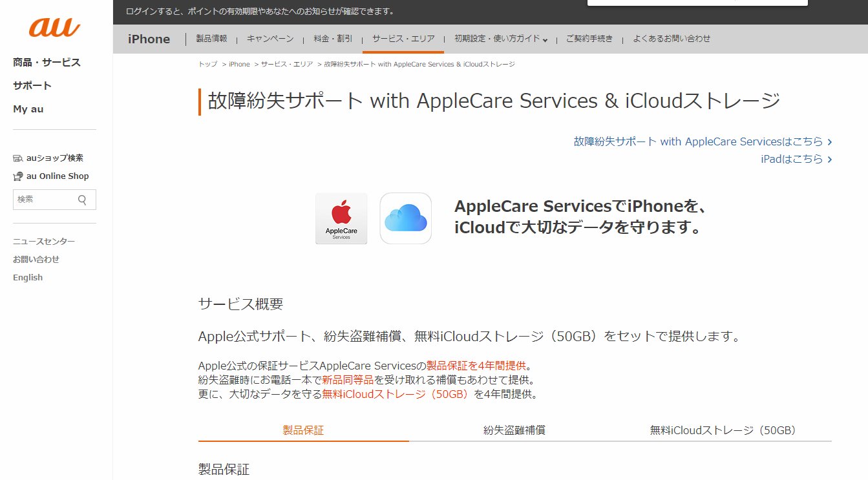Click iPhone breadcrumb link
The image size is (868, 480).
[239, 65]
